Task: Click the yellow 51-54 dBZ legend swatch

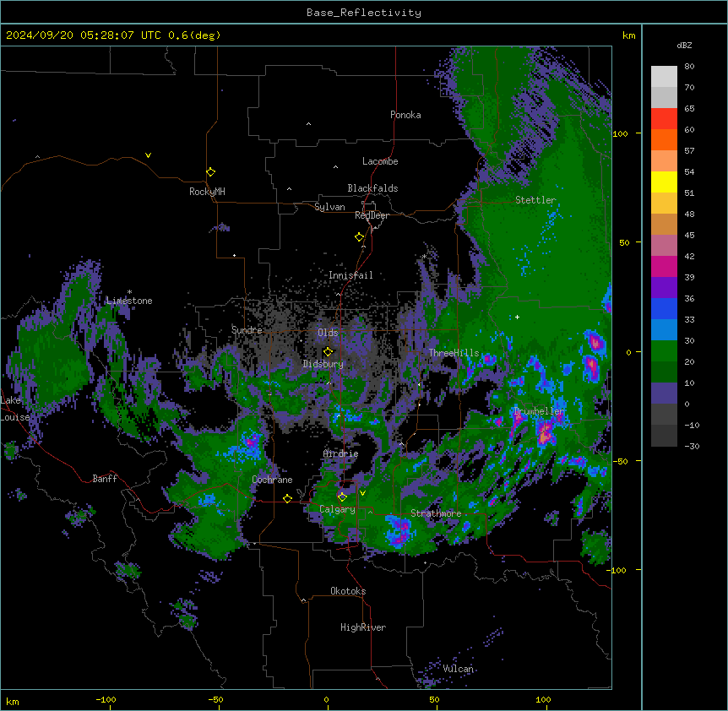Action: coord(664,182)
